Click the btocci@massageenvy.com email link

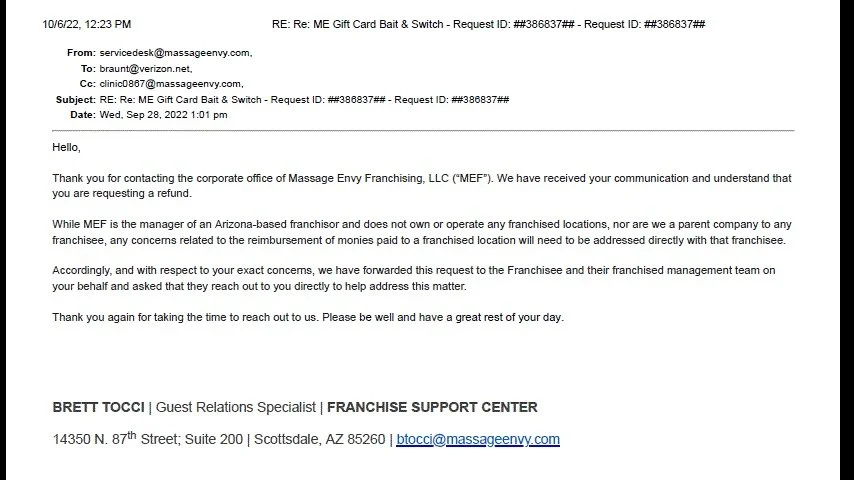tap(478, 439)
